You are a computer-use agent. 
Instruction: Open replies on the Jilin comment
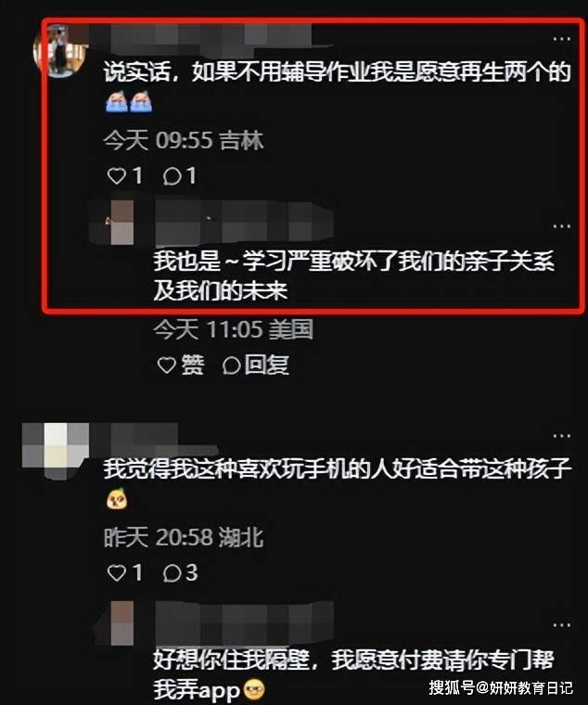[179, 175]
